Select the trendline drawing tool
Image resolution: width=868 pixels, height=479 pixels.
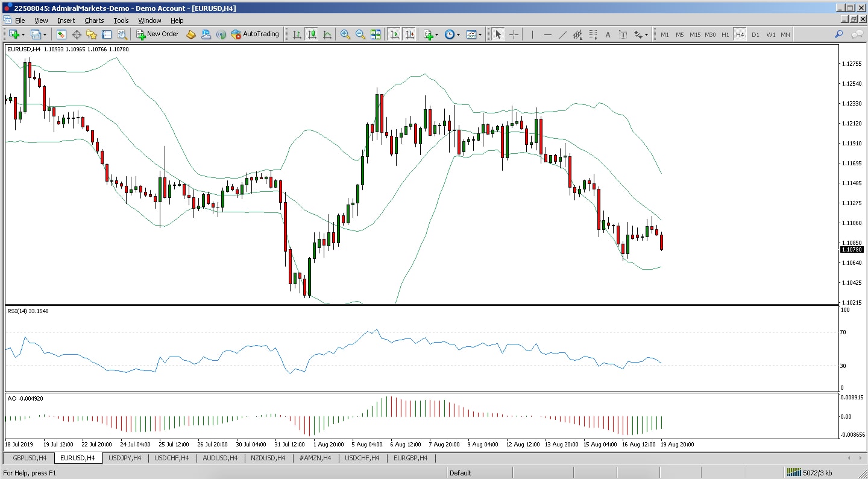click(562, 34)
